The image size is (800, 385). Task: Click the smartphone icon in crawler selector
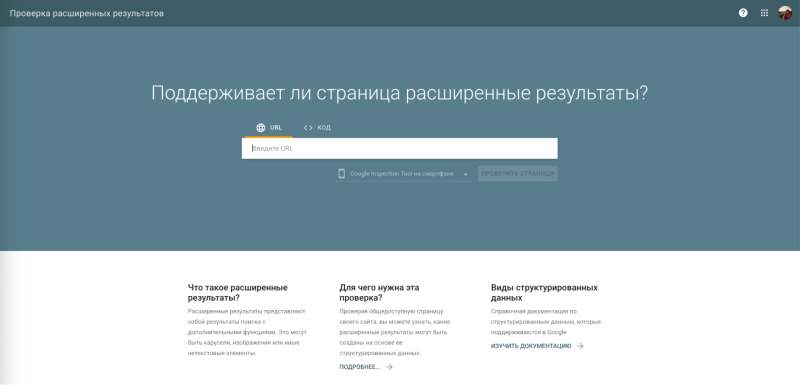pyautogui.click(x=342, y=174)
